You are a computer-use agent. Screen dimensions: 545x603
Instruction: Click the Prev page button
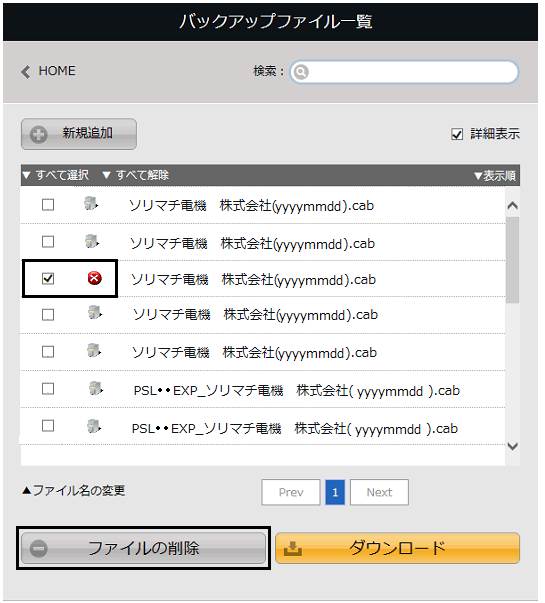tap(291, 492)
